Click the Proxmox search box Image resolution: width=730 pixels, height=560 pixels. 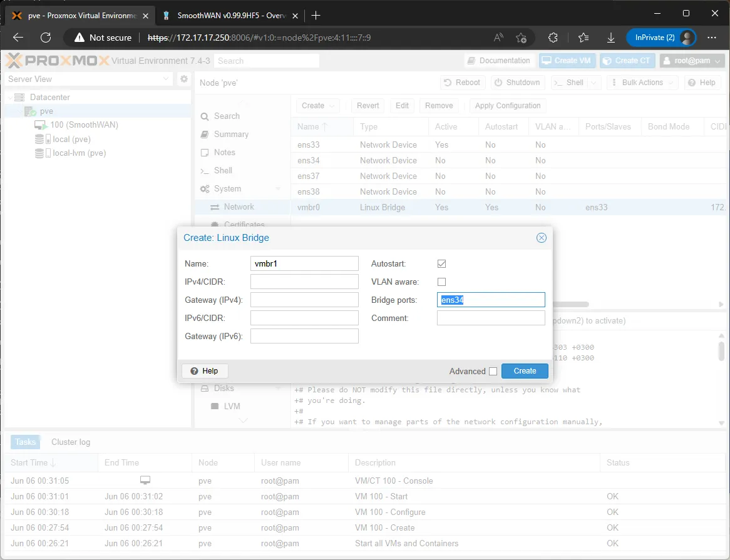click(267, 61)
